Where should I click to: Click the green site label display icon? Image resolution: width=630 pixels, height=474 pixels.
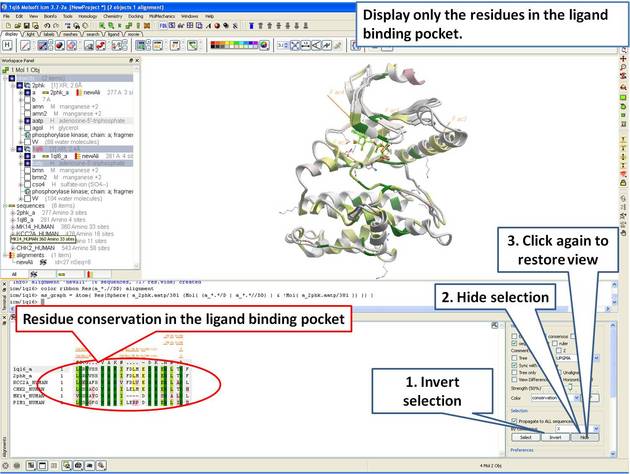(x=193, y=45)
